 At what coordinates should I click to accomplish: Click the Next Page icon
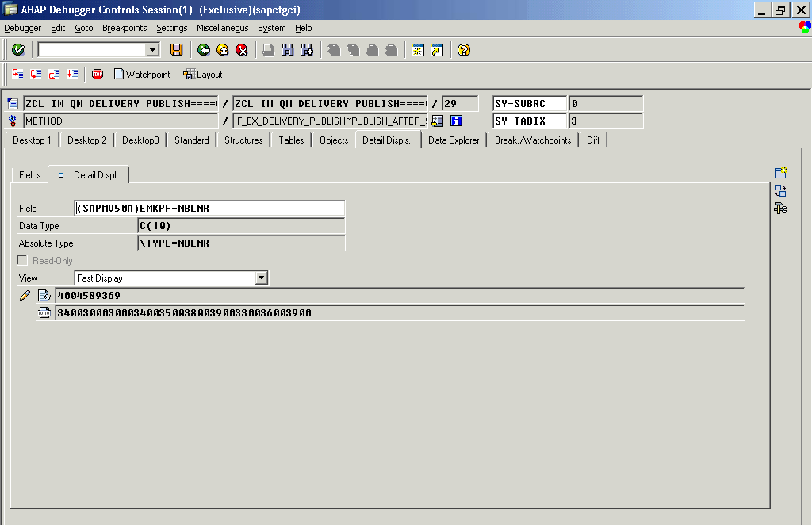point(373,50)
